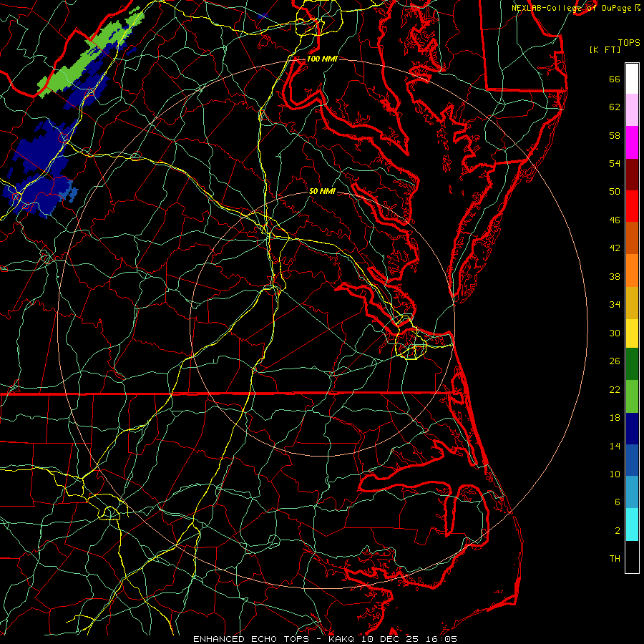Viewport: 644px width, 644px height.
Task: Click the legend value '42'
Action: click(615, 248)
